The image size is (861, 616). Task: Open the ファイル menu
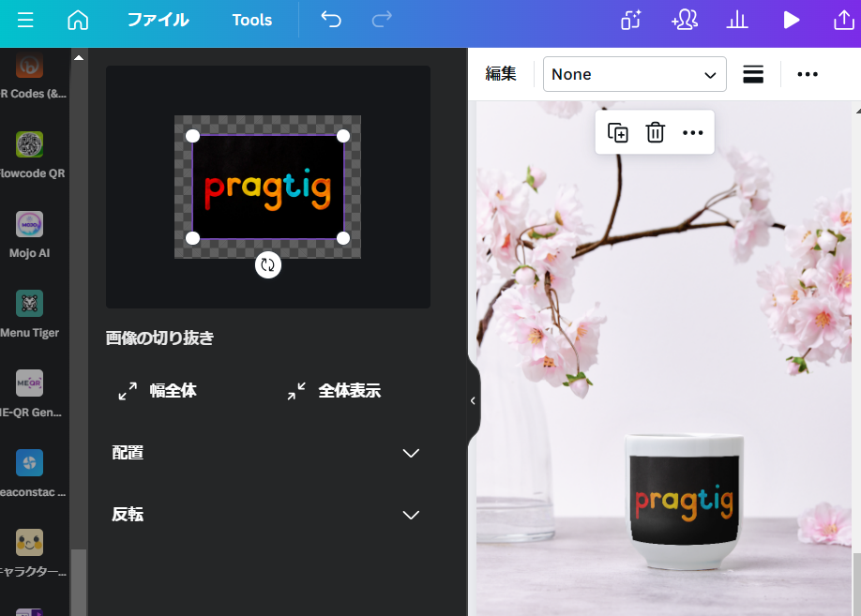[x=159, y=21]
